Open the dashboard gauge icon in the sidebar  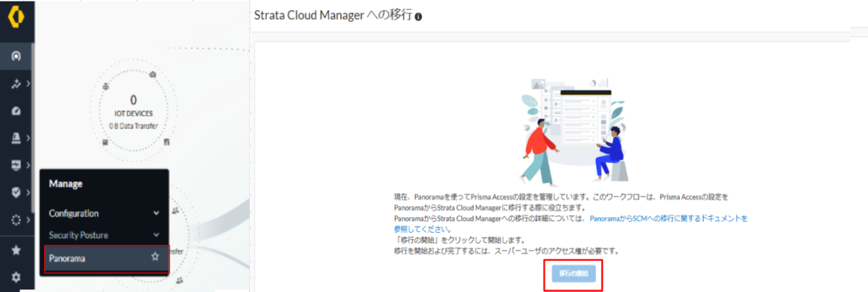[x=16, y=112]
